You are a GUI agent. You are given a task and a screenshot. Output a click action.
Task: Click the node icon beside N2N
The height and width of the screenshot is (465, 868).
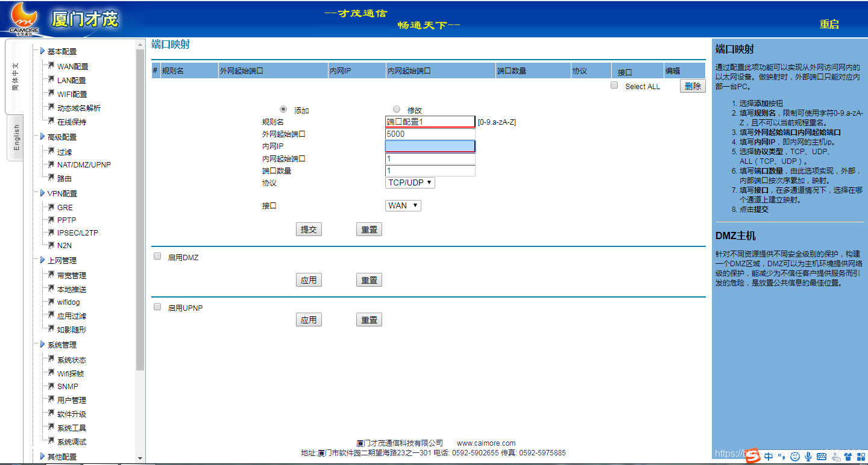click(51, 245)
